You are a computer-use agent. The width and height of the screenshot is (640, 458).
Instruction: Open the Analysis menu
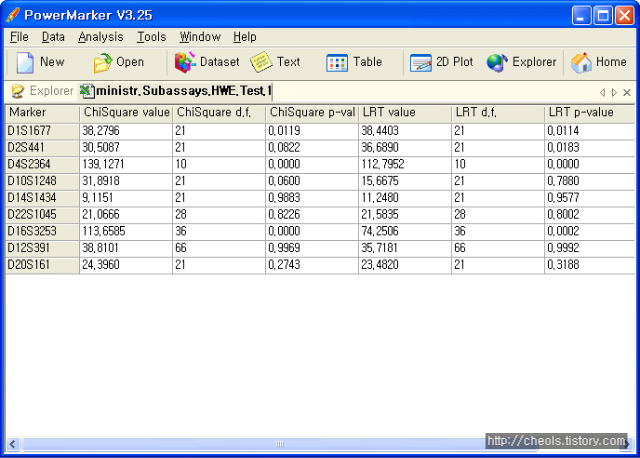[100, 37]
